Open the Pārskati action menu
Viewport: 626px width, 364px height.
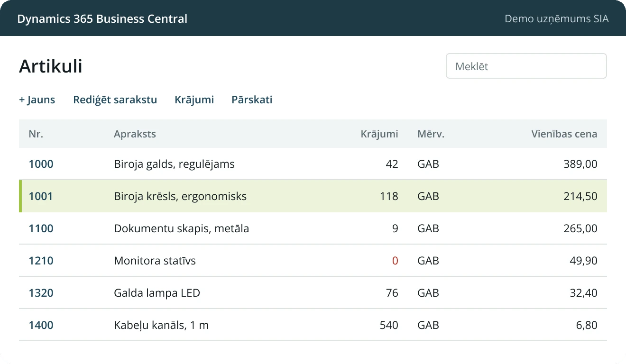pos(252,100)
